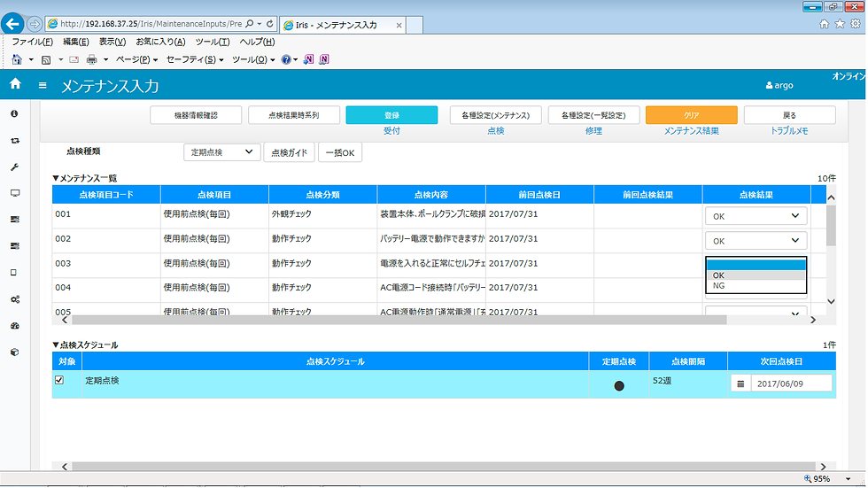
Task: Click the 次回点検日 field showing 2017/06/09
Action: pos(792,383)
